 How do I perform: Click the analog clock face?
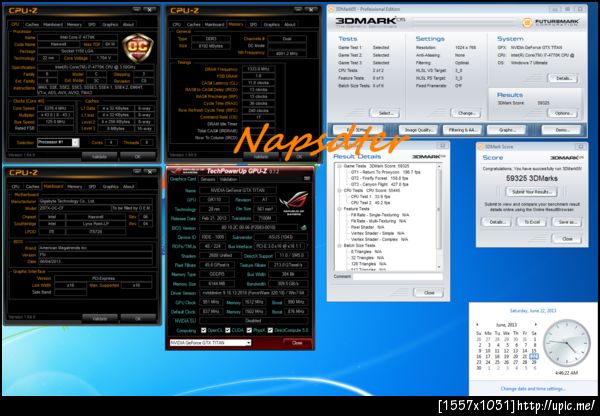567,343
